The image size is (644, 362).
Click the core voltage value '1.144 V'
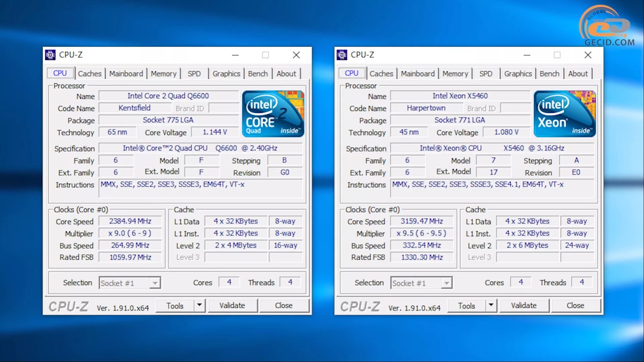[x=215, y=132]
